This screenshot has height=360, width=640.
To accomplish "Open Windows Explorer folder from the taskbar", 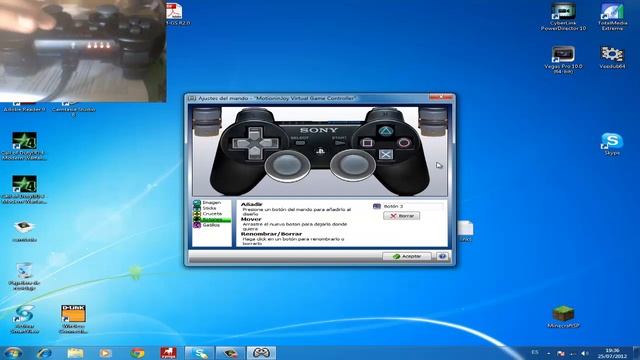I will pos(75,353).
